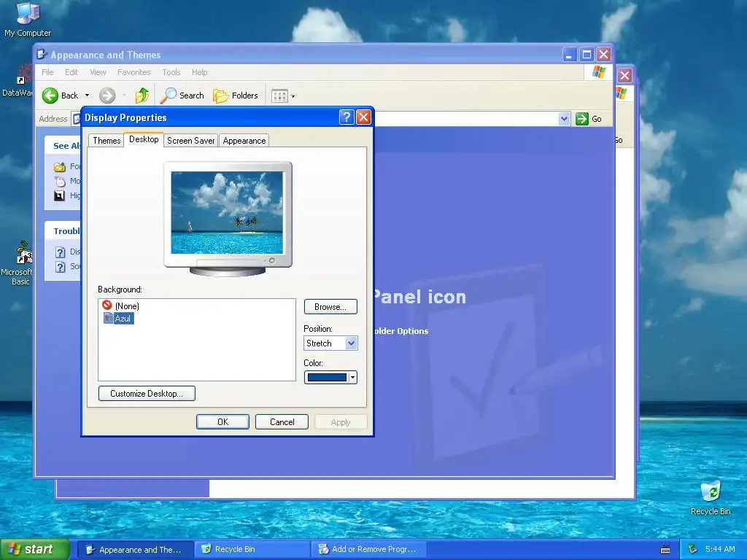The height and width of the screenshot is (560, 747).
Task: Open the Help menu
Action: (200, 72)
